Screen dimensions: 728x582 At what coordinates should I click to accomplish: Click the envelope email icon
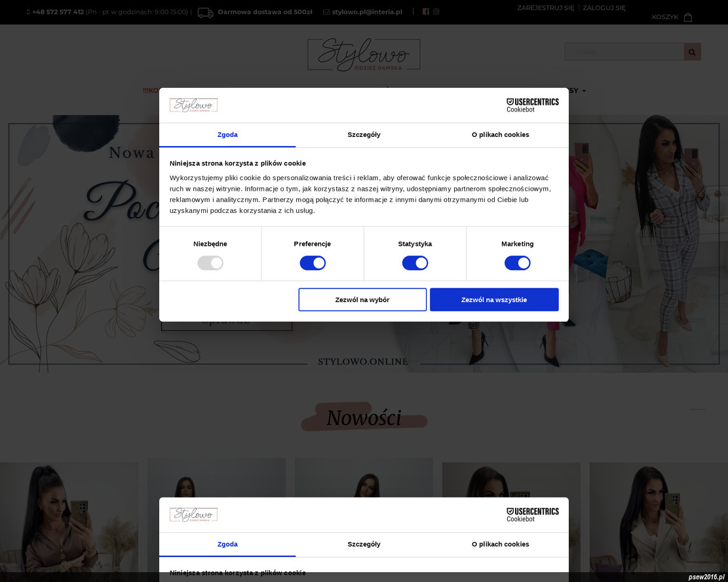[326, 12]
